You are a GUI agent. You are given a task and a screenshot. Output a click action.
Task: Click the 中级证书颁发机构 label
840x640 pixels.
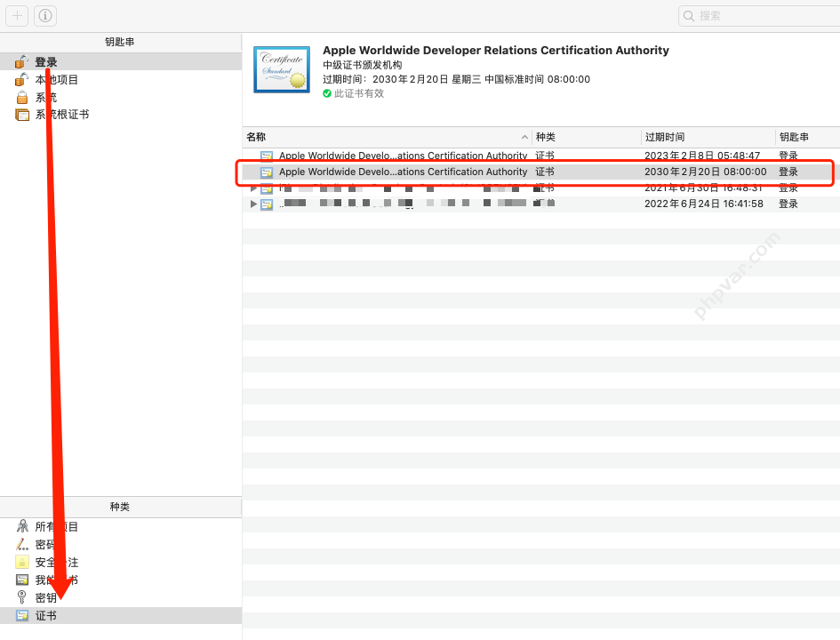[362, 65]
